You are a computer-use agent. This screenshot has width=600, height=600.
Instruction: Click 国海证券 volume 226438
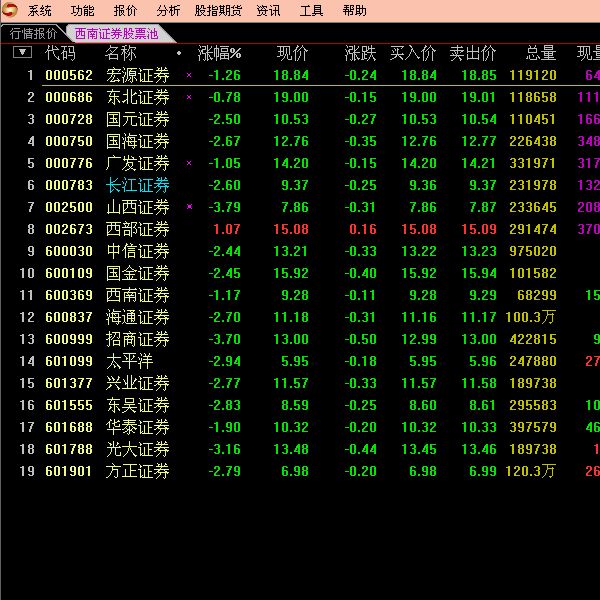(533, 141)
